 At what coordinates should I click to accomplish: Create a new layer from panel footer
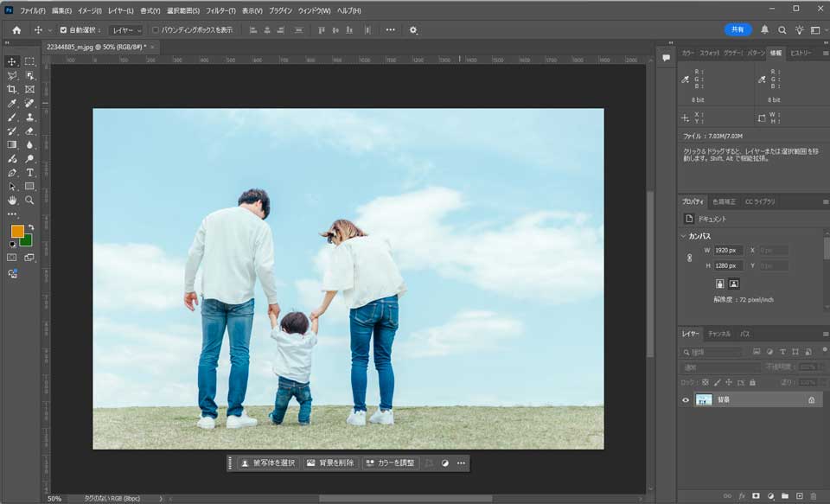click(x=799, y=496)
